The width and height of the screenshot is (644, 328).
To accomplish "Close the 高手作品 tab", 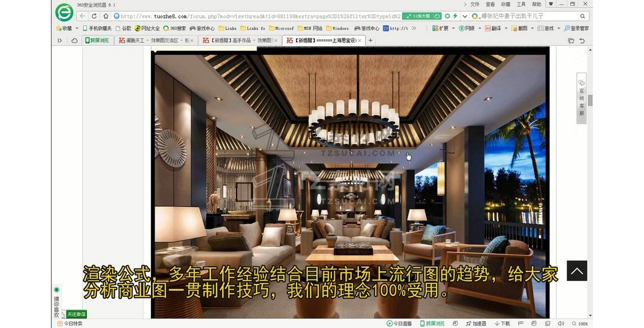I will [x=276, y=40].
